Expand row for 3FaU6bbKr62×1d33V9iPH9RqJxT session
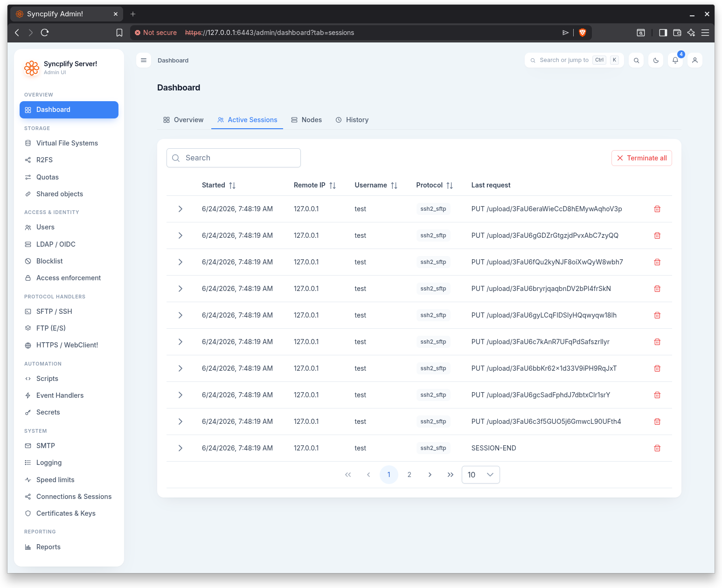The height and width of the screenshot is (588, 722). pyautogui.click(x=180, y=368)
